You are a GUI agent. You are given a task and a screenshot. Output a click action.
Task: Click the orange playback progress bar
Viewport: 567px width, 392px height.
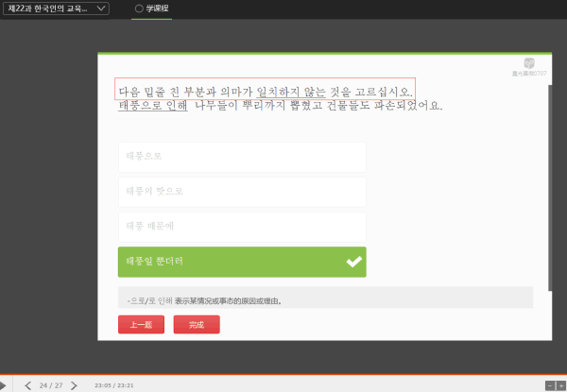(x=283, y=375)
